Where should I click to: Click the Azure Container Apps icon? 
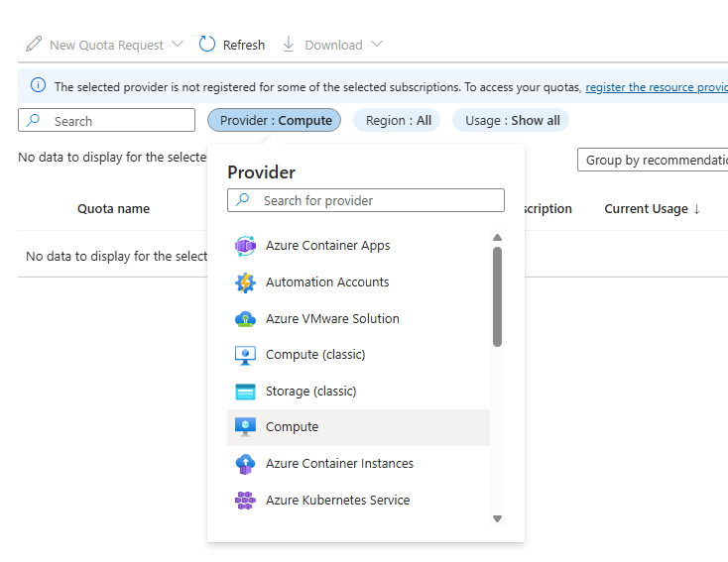245,246
